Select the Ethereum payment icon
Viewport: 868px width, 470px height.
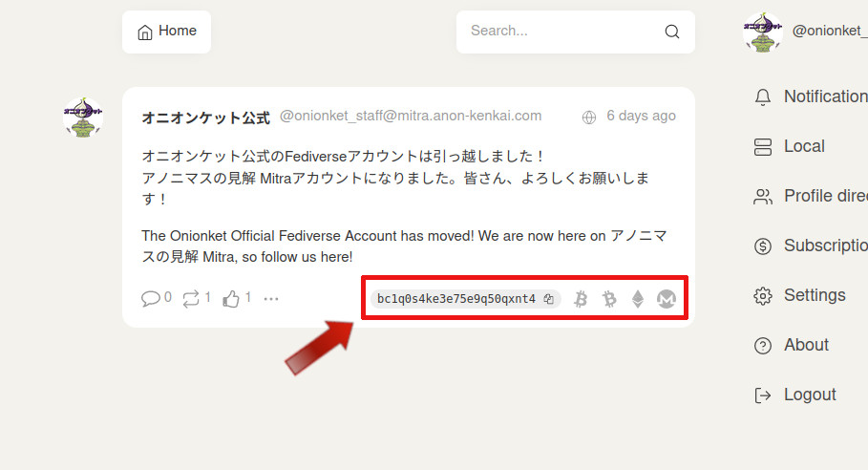pyautogui.click(x=638, y=299)
